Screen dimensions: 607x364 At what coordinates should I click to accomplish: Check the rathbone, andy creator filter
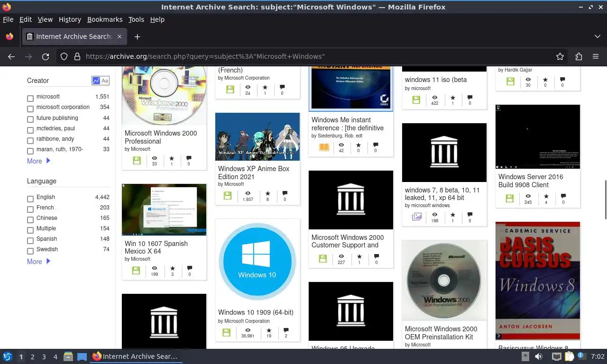(30, 141)
